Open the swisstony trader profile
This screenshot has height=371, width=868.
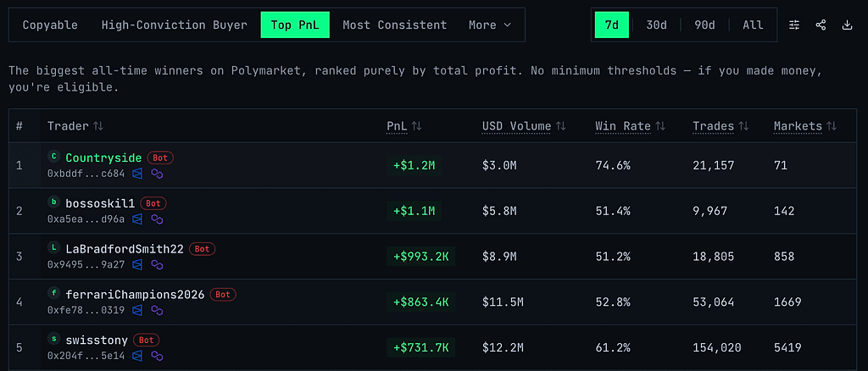97,340
